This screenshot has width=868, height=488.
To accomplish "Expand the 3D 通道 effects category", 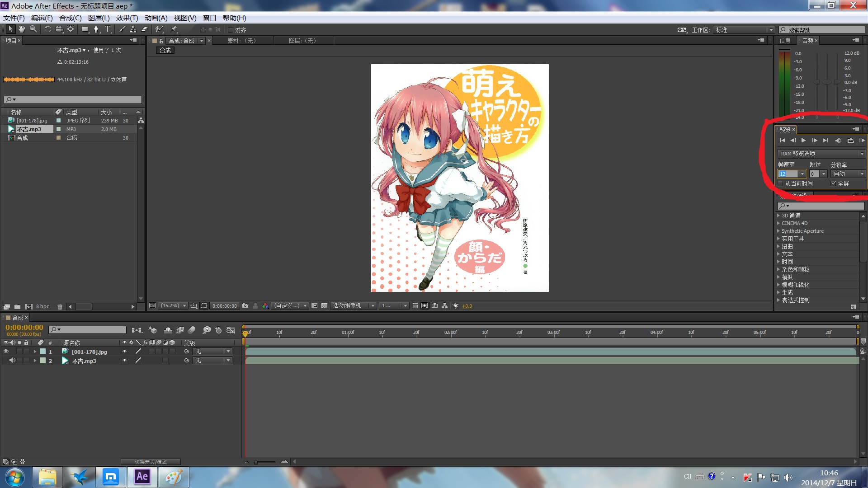I will 778,216.
